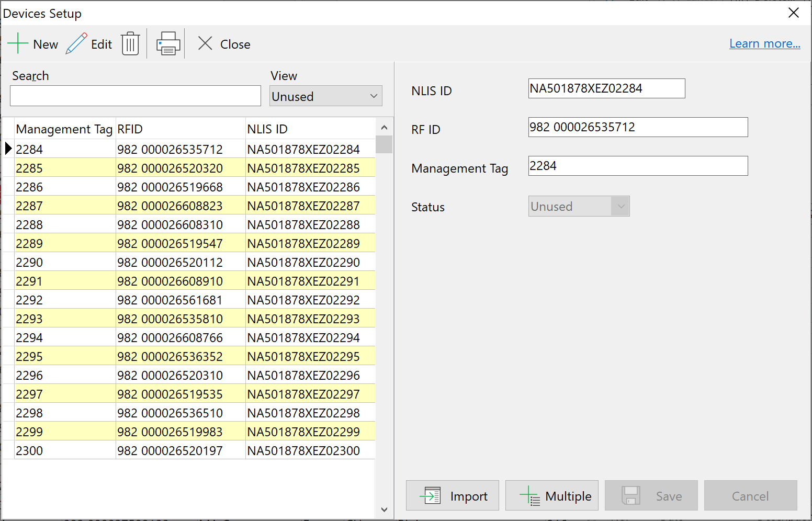Click the Management Tag input field
812x521 pixels.
(x=638, y=166)
